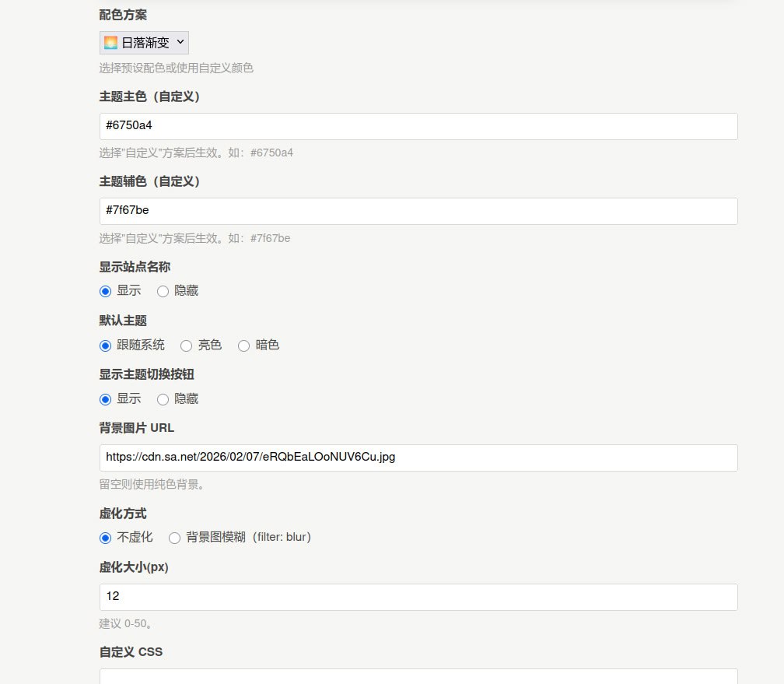Screen dimensions: 784x684
Task: Click the 主题主色（自定义）field label
Action: [x=150, y=96]
